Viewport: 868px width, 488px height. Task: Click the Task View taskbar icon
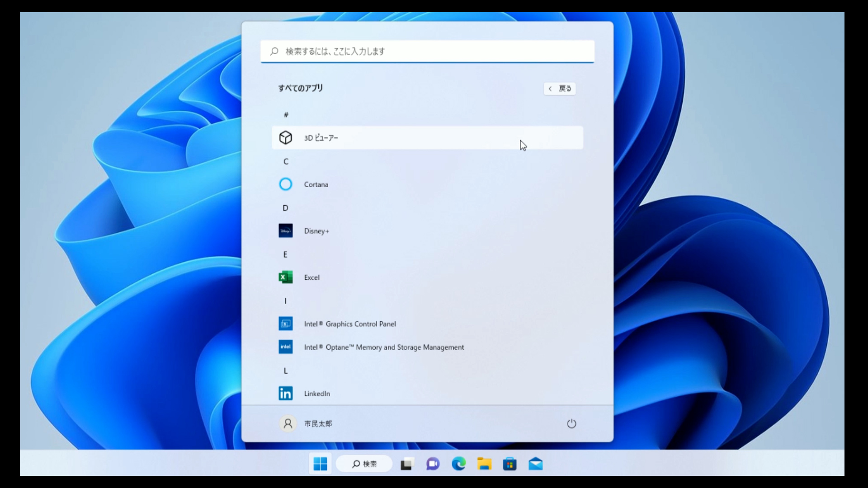pos(406,464)
